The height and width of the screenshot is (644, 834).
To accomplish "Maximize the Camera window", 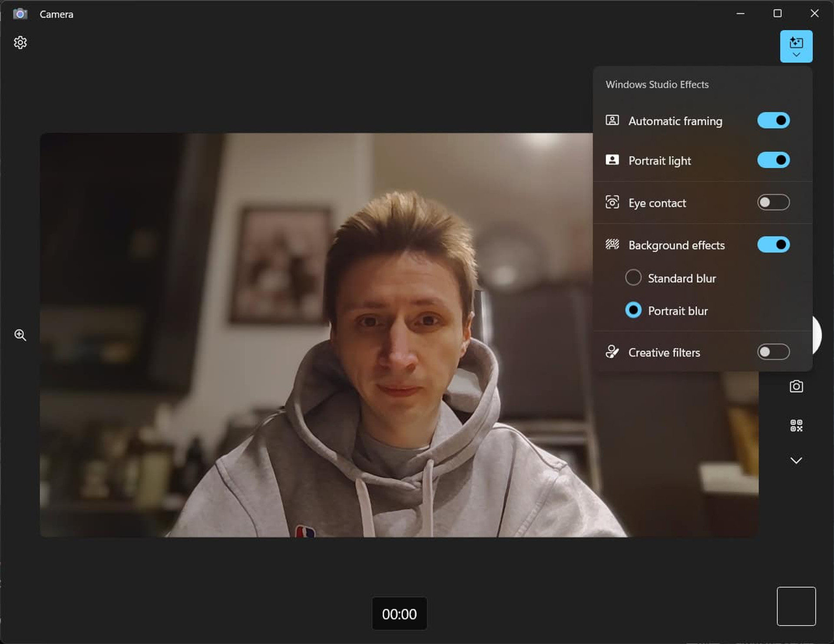I will coord(778,13).
